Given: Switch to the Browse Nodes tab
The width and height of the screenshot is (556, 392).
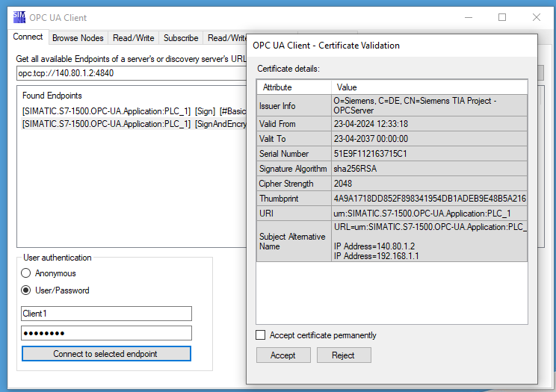Looking at the screenshot, I should click(x=78, y=38).
